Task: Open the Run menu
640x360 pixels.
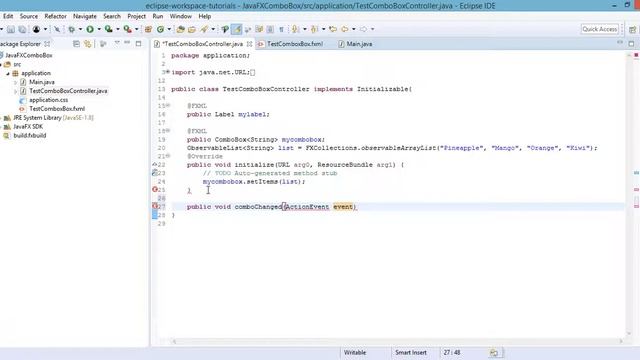Action: click(x=158, y=16)
